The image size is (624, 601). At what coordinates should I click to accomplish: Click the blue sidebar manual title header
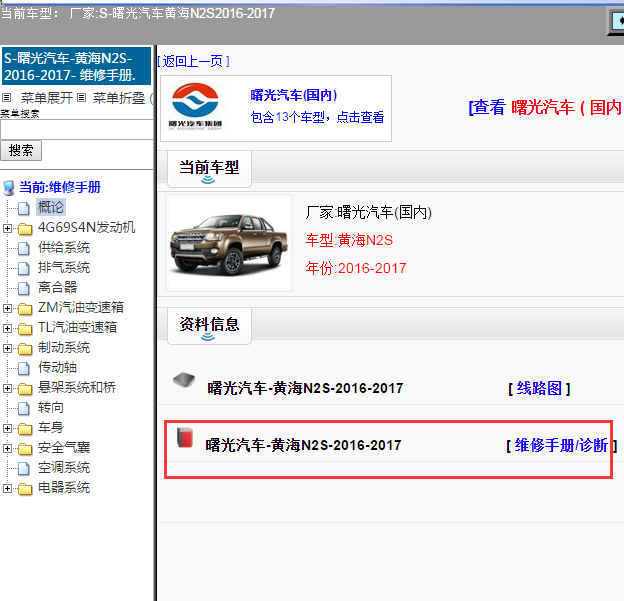pos(76,66)
